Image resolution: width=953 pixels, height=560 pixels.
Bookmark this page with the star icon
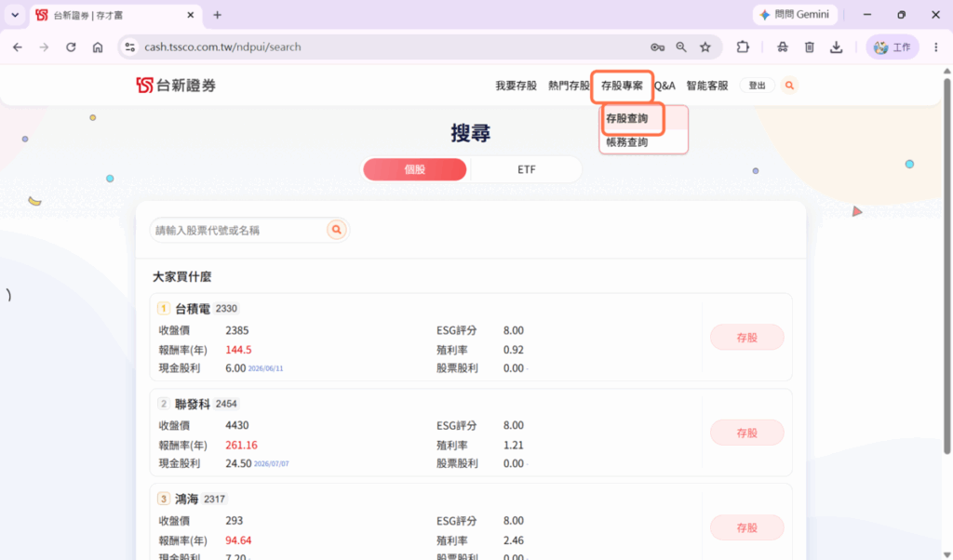point(705,47)
